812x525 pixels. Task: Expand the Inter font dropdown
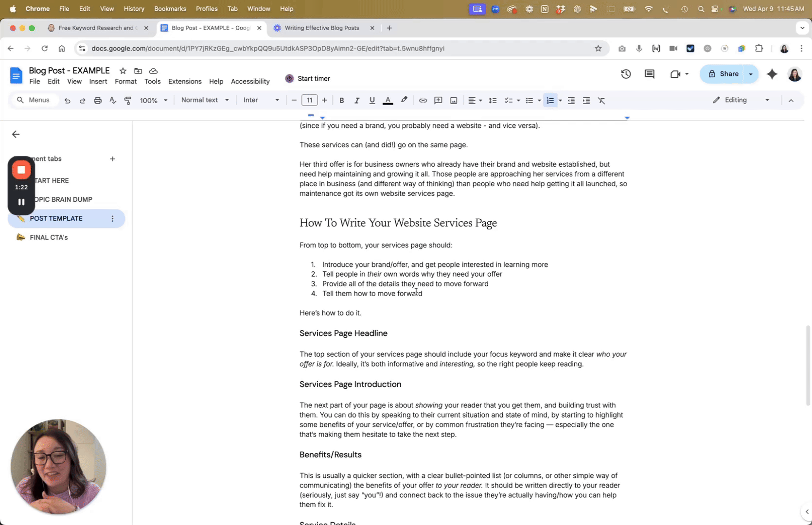tap(261, 100)
